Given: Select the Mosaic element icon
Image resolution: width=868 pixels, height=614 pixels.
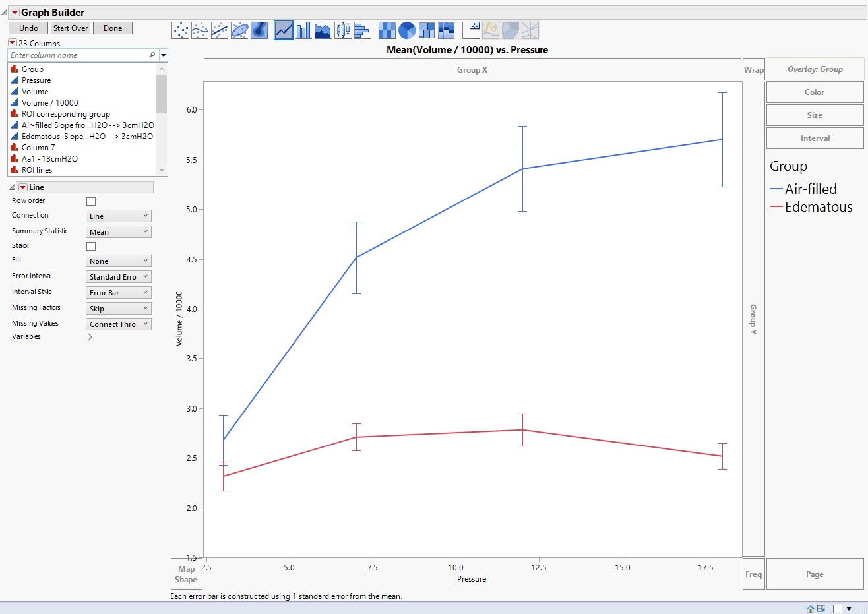Looking at the screenshot, I should [x=447, y=30].
